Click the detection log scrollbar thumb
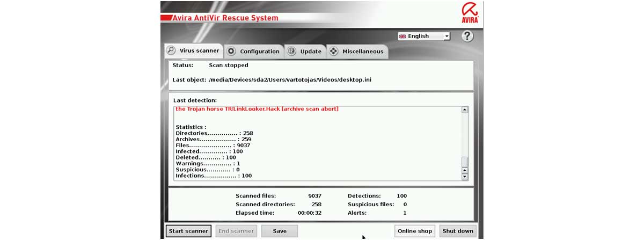Viewport: 644px width, 240px height. [465, 162]
